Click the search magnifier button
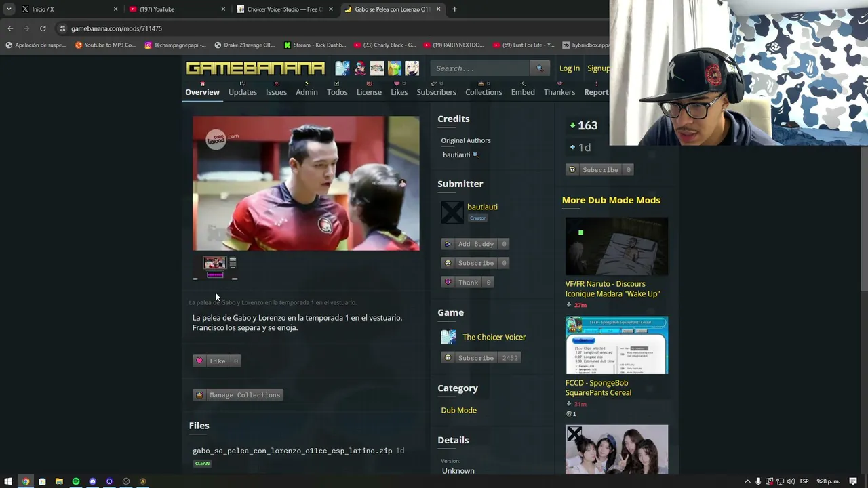 coord(540,68)
